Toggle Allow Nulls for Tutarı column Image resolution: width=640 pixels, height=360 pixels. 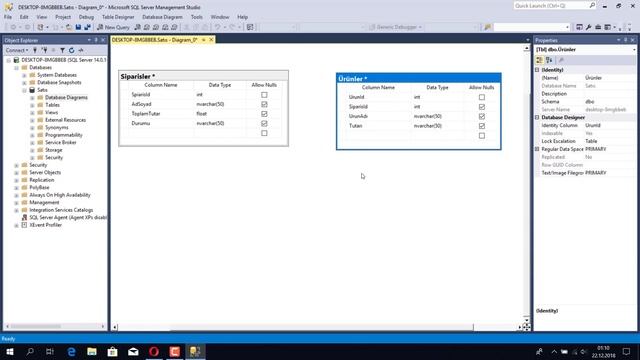point(482,126)
